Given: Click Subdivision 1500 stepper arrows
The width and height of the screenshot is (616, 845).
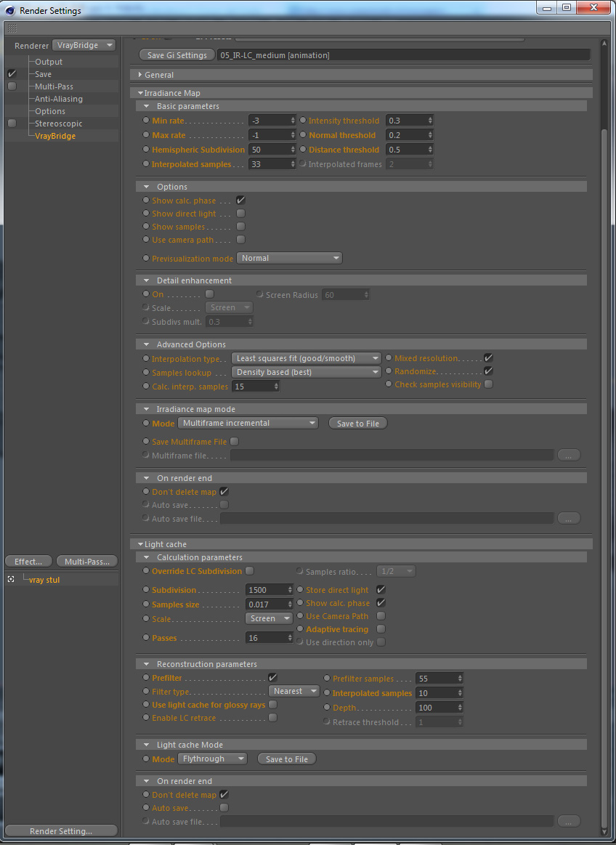Looking at the screenshot, I should point(289,590).
